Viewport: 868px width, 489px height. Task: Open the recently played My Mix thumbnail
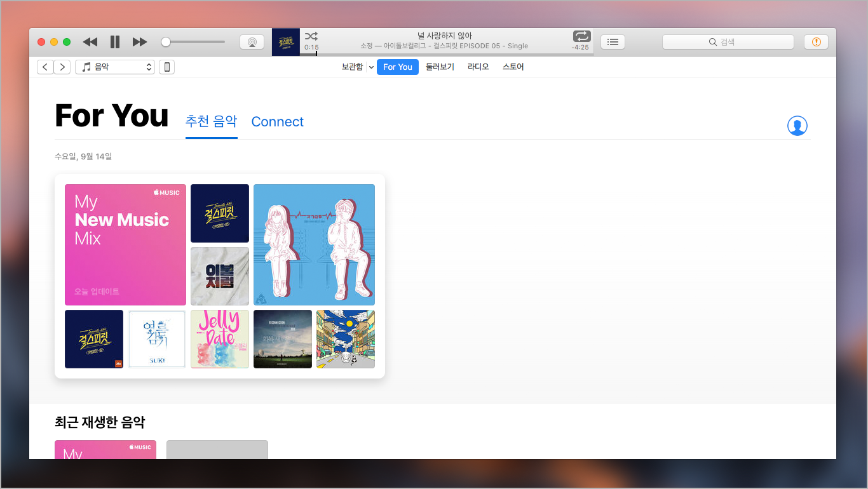pos(105,450)
